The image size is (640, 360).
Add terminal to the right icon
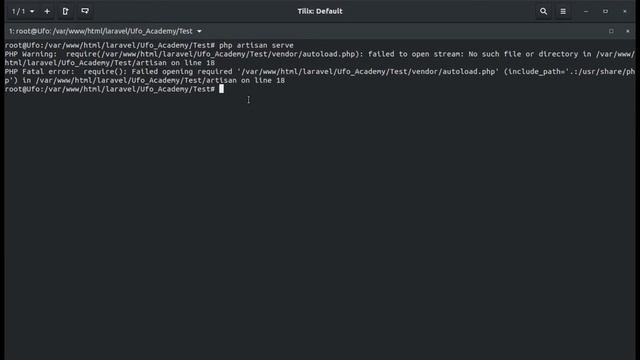pyautogui.click(x=66, y=11)
